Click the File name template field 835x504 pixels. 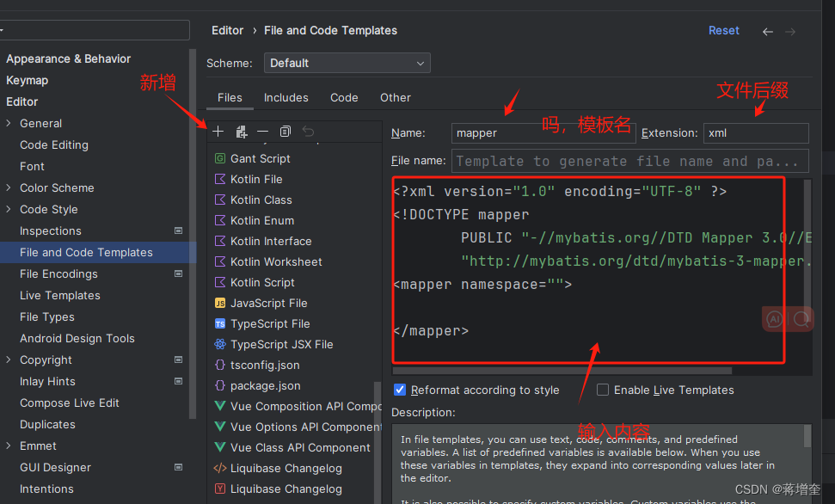(x=630, y=161)
